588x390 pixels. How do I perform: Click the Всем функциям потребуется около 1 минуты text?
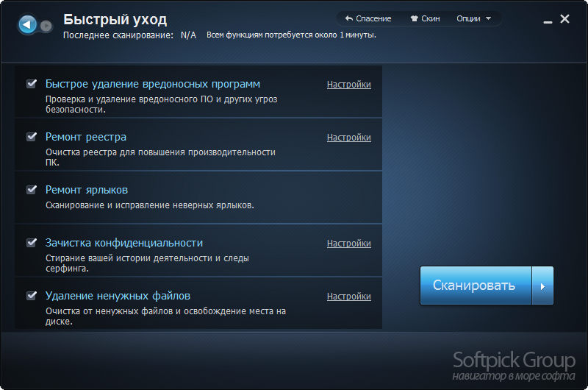[291, 35]
